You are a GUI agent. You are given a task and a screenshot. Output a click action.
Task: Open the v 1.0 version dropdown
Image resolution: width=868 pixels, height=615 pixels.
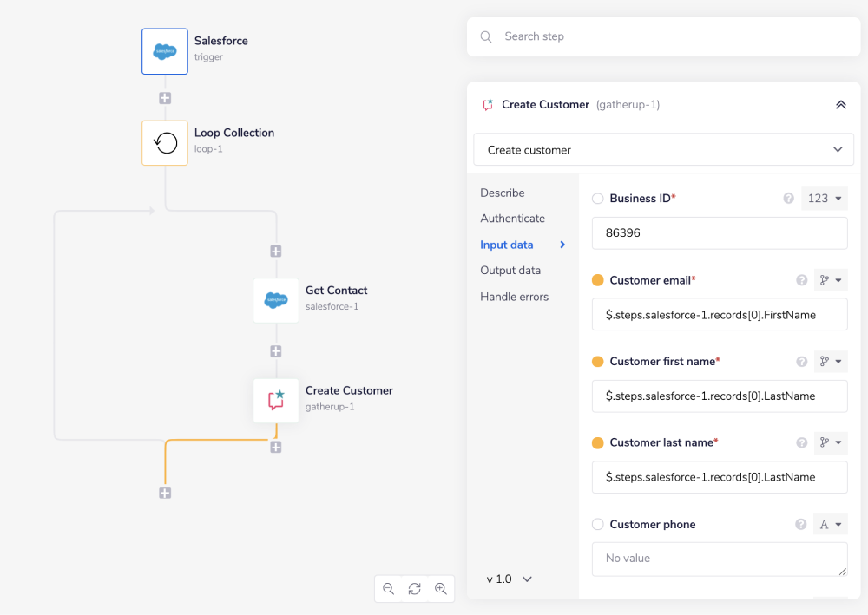point(508,579)
